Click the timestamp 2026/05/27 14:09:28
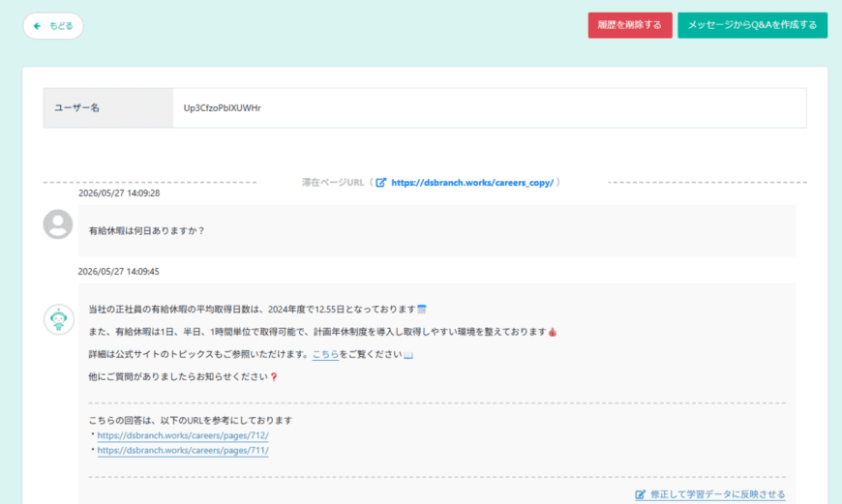Image resolution: width=842 pixels, height=504 pixels. pyautogui.click(x=119, y=193)
